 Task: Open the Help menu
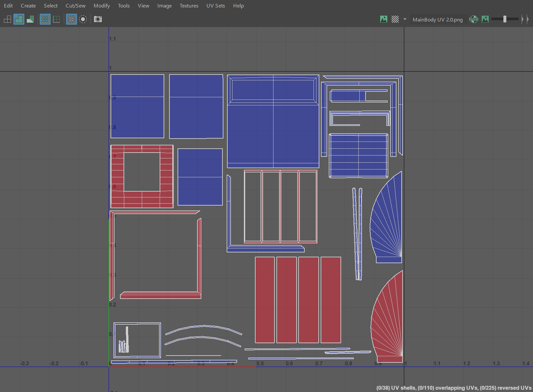click(x=238, y=6)
